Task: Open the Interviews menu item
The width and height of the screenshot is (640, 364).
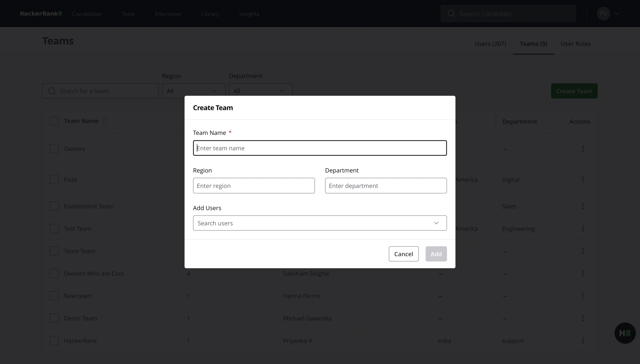Action: [168, 14]
